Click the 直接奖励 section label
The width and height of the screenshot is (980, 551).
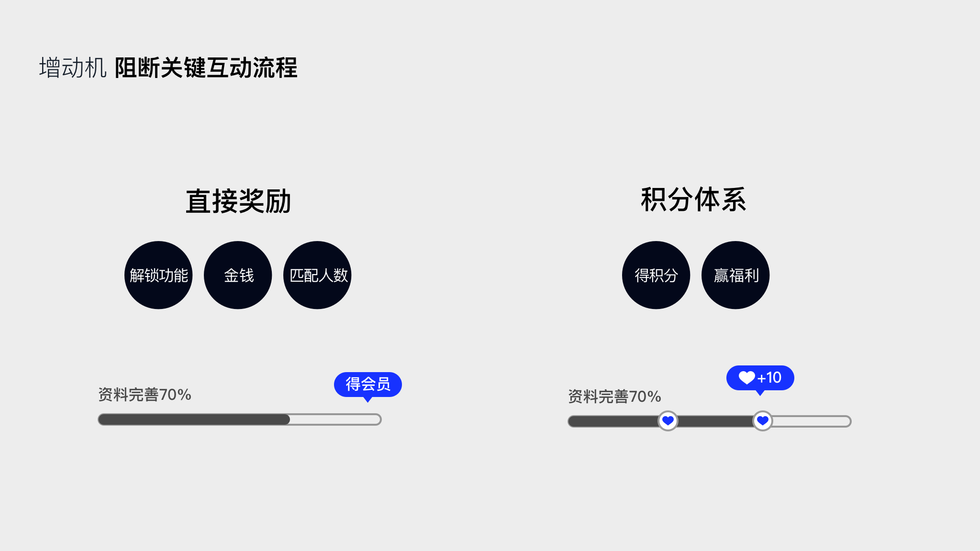238,200
